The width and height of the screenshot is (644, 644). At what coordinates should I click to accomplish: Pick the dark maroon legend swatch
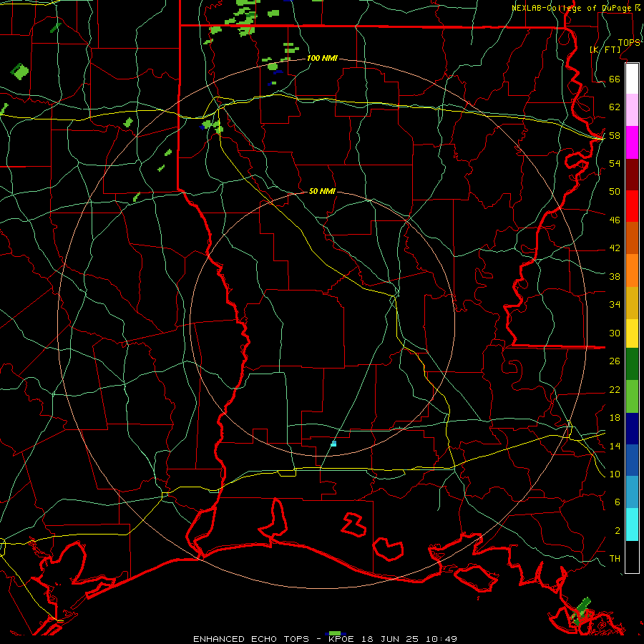pos(632,175)
